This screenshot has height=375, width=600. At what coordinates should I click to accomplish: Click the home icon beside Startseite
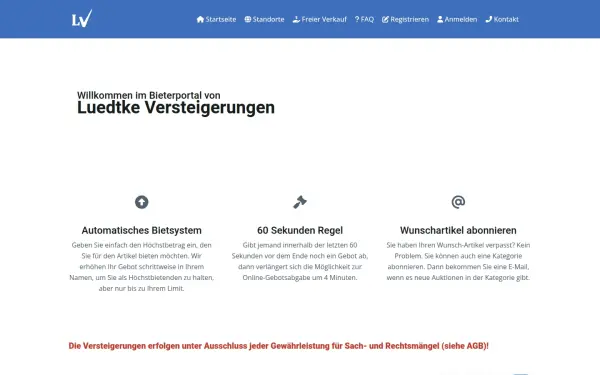click(x=200, y=19)
